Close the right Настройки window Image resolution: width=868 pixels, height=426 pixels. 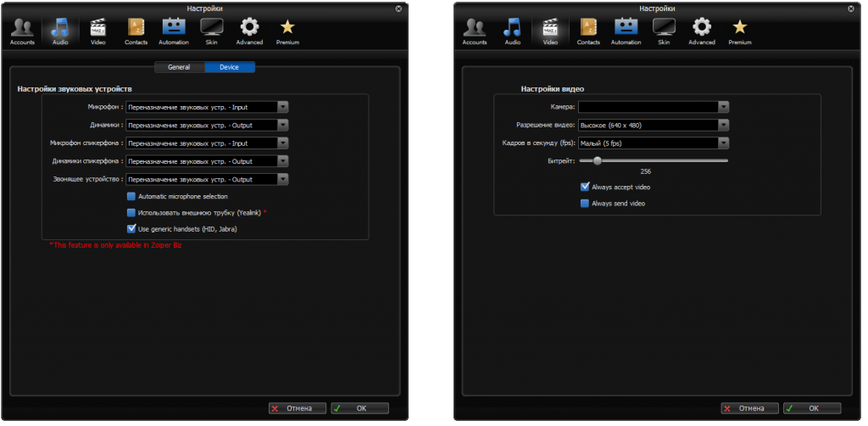[x=851, y=8]
